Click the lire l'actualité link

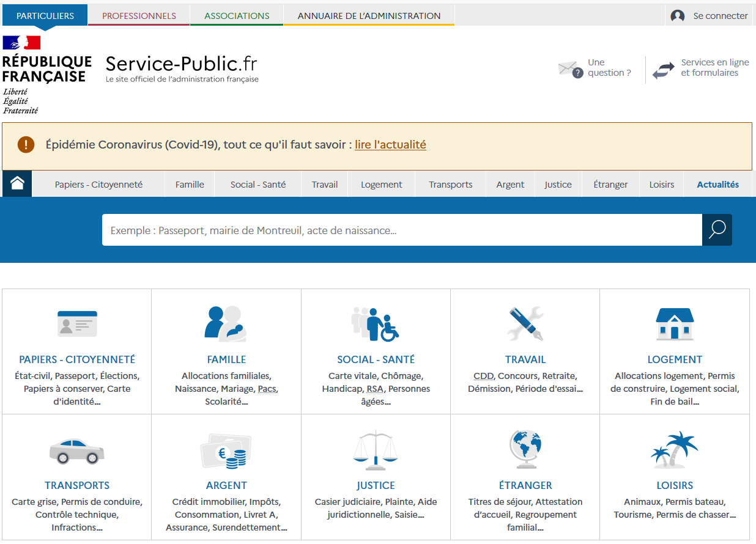390,145
